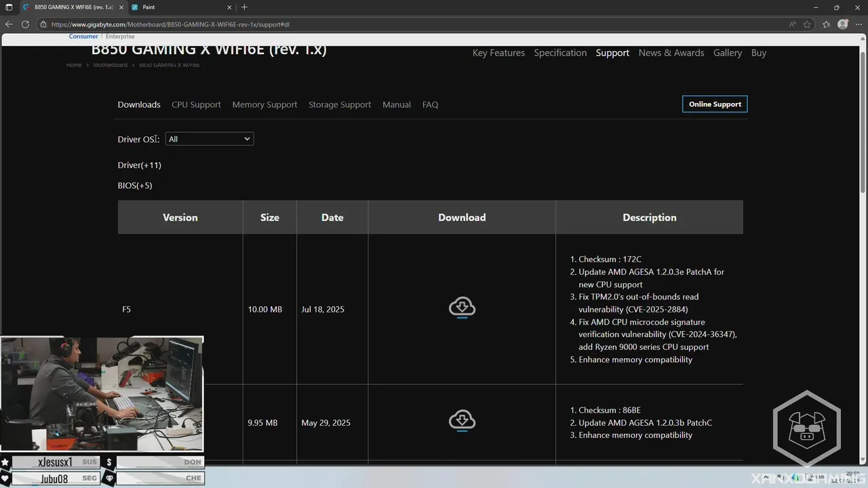Switch to the Paint tab
This screenshot has width=868, height=488.
tap(180, 7)
